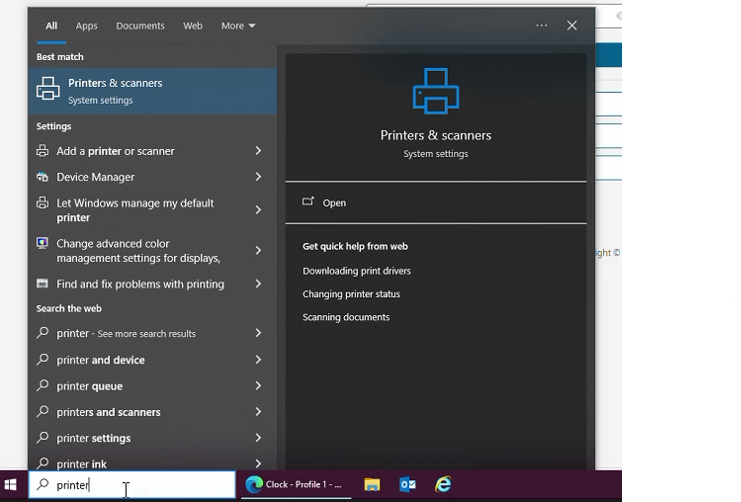Screen dimensions: 741x502
Task: Click Device Manager icon in results list
Action: click(x=43, y=177)
